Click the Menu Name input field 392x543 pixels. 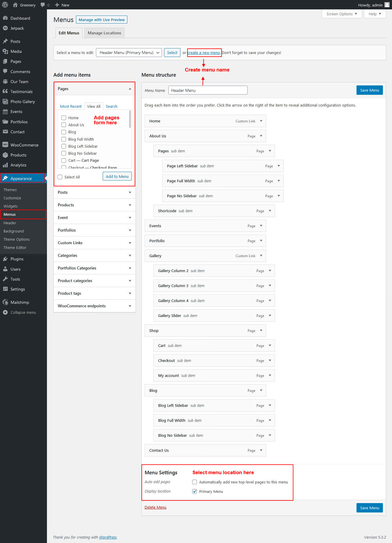(208, 90)
